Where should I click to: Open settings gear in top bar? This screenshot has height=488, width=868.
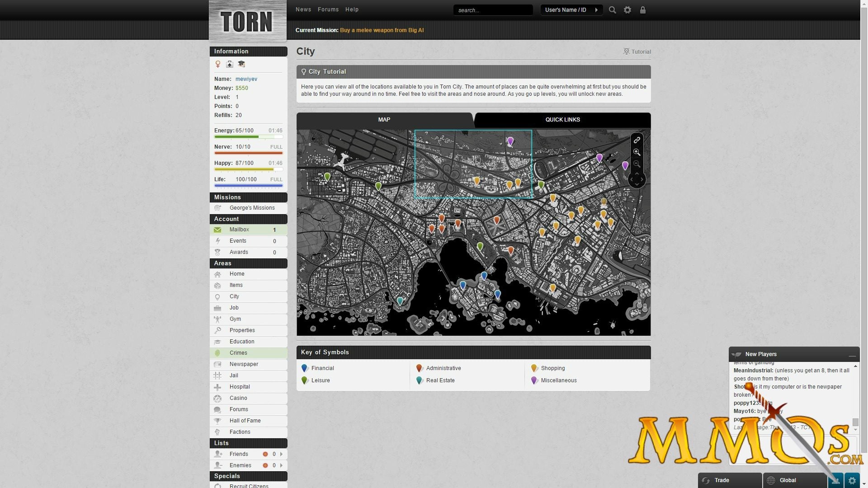click(627, 10)
